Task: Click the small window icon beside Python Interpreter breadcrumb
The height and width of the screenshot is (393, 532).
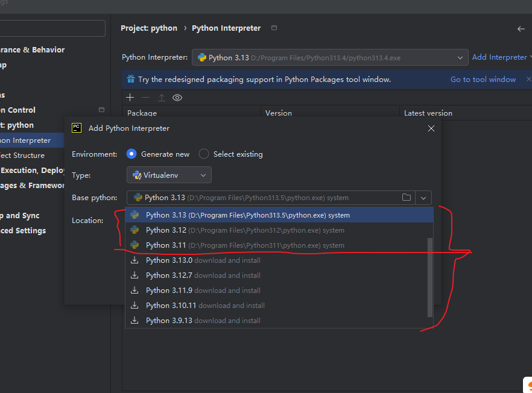Action: 274,28
